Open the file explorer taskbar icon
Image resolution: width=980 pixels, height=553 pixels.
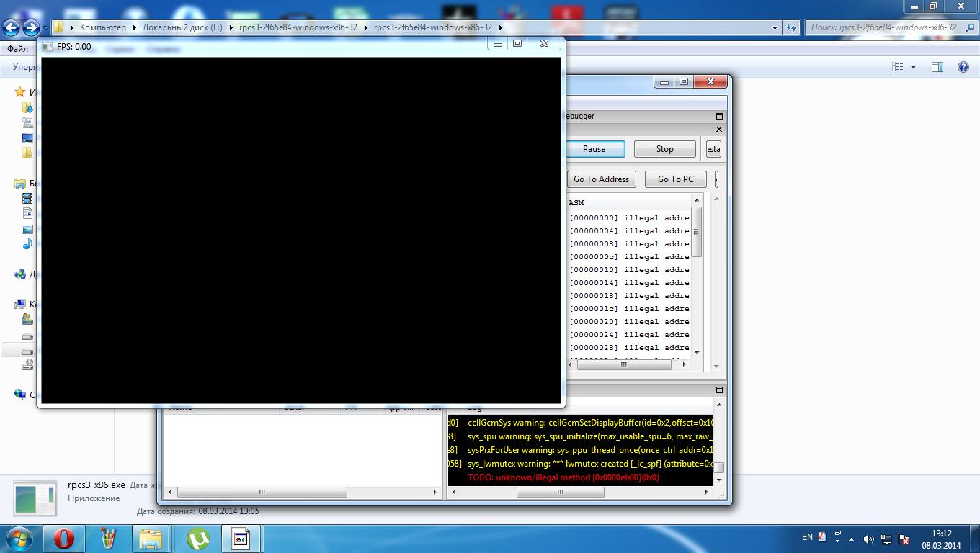click(x=151, y=538)
